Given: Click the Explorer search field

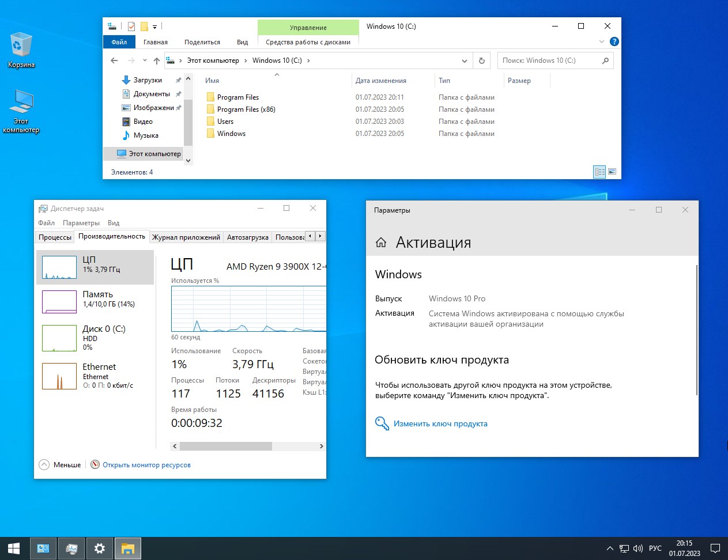Looking at the screenshot, I should [549, 60].
